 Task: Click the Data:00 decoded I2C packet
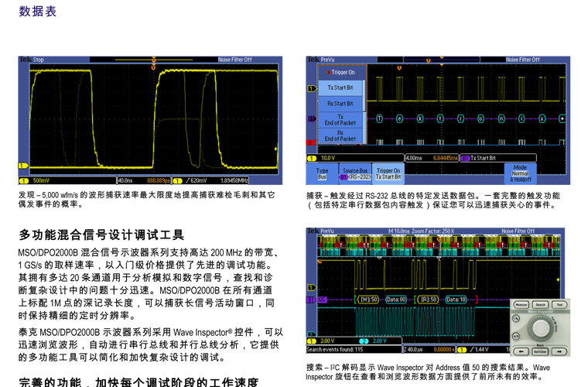(x=396, y=300)
